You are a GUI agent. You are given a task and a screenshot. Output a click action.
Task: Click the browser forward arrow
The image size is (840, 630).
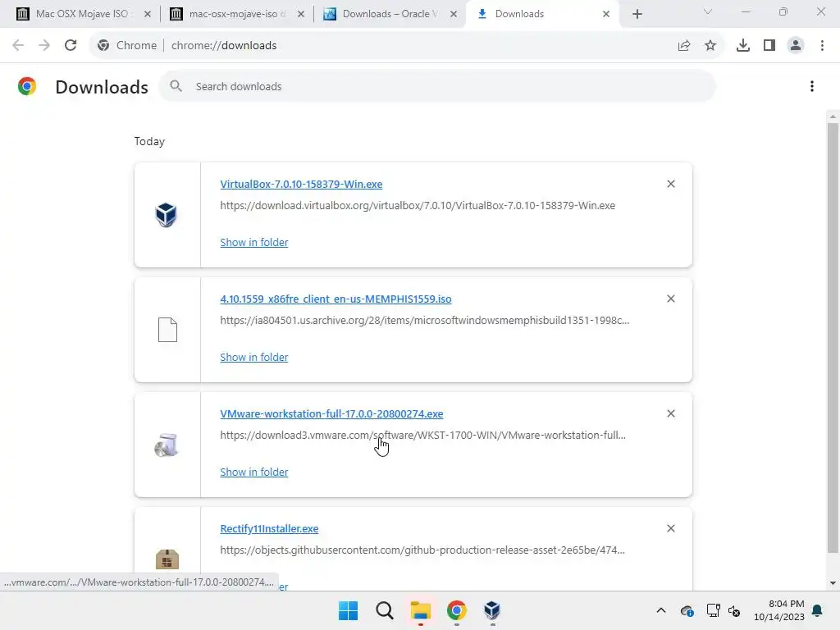(44, 46)
